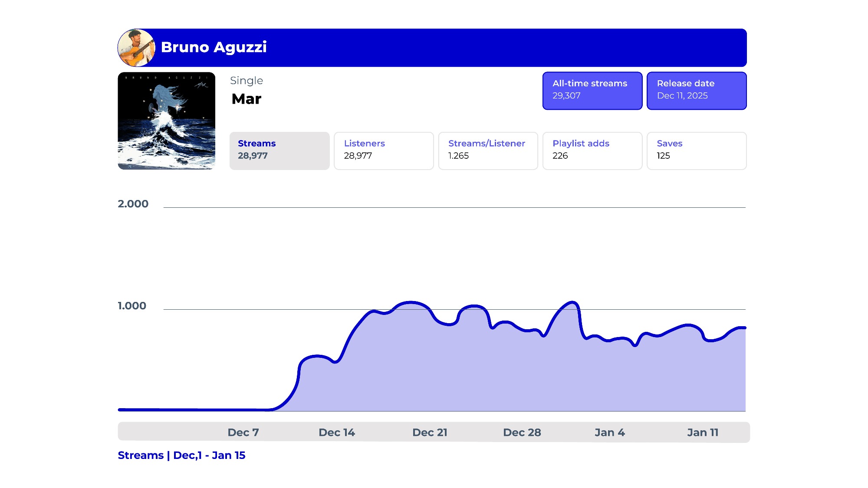Viewport: 868px width, 488px height.
Task: Select the Dec 14 date marker
Action: point(336,432)
